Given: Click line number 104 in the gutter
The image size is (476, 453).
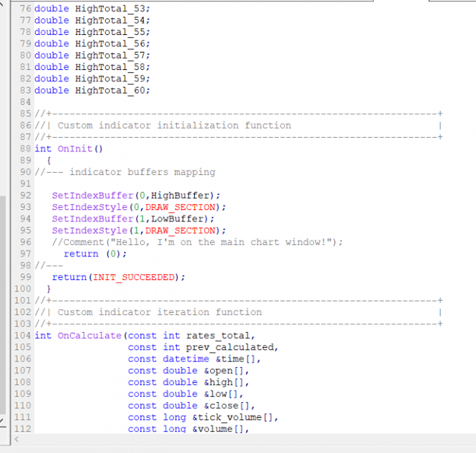Looking at the screenshot, I should (x=22, y=336).
